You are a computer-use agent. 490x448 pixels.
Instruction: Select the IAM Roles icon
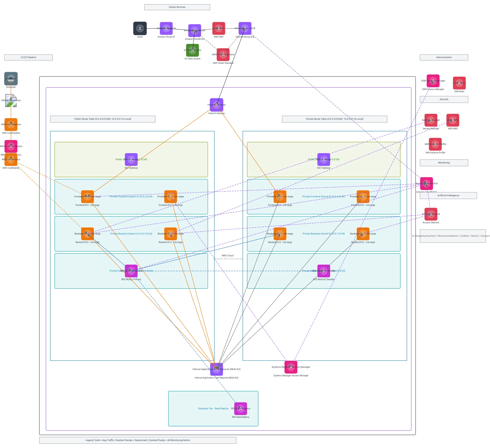coord(459,83)
